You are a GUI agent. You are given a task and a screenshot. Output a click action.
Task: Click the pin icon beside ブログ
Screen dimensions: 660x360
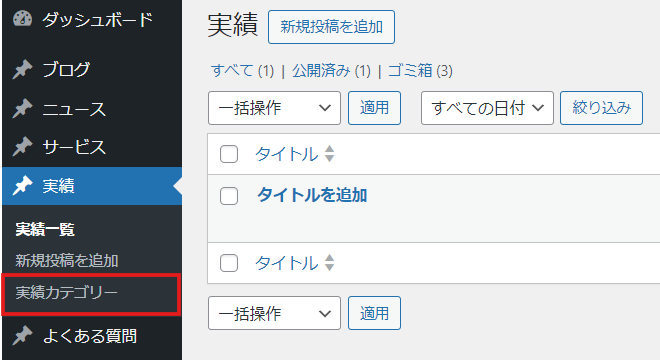[x=22, y=69]
